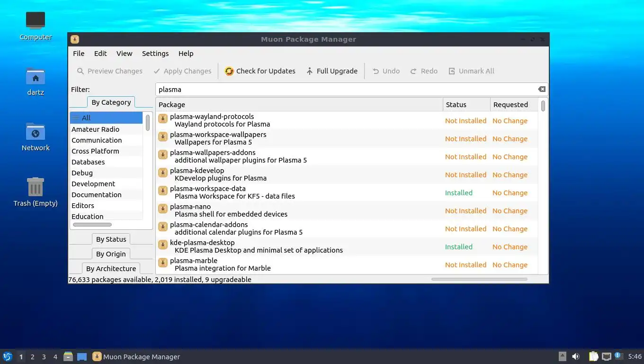Click the Undo toolbar button
The image size is (644, 364).
[386, 71]
